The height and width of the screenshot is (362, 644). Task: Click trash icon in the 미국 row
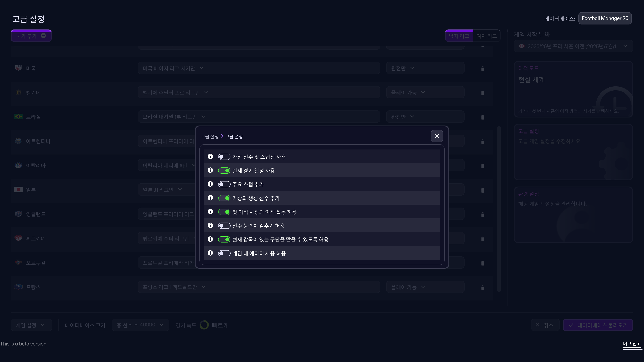[482, 68]
